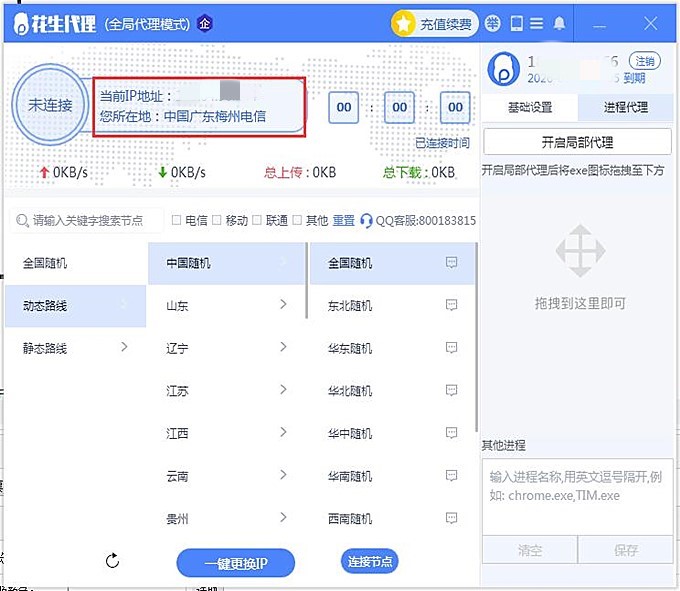Click comment icon beside 华东随机
This screenshot has height=591, width=680.
click(x=451, y=347)
